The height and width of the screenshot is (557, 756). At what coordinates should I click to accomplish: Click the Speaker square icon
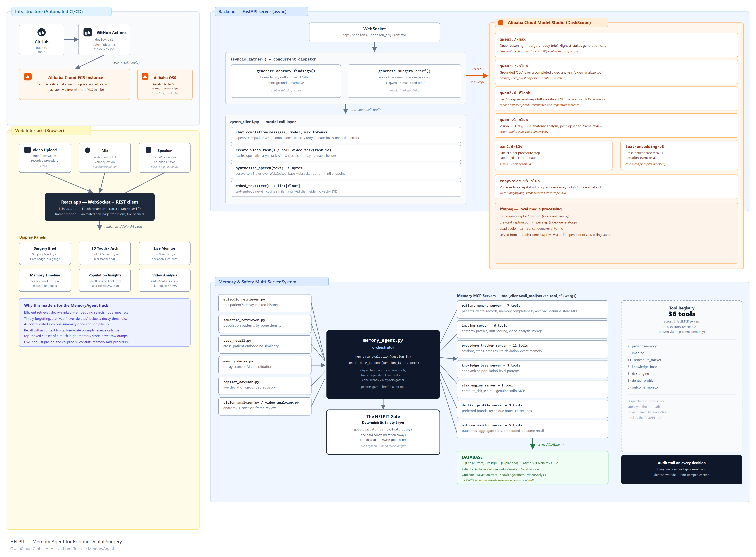click(x=148, y=150)
